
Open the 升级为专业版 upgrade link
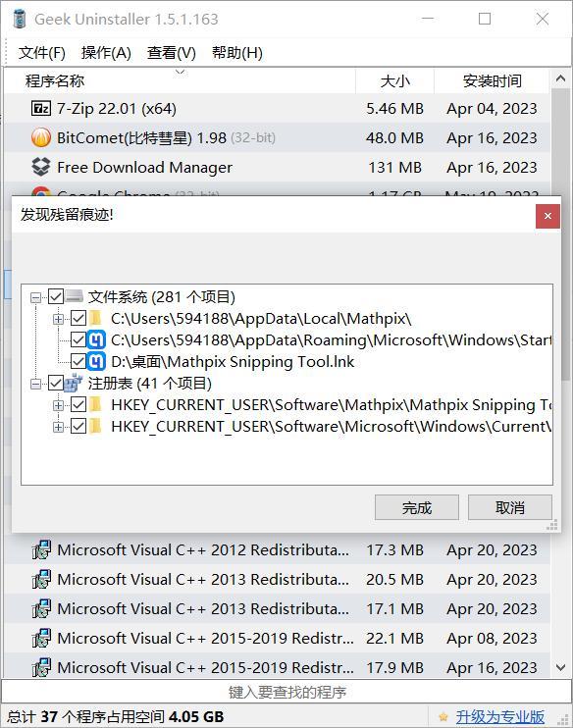(499, 717)
